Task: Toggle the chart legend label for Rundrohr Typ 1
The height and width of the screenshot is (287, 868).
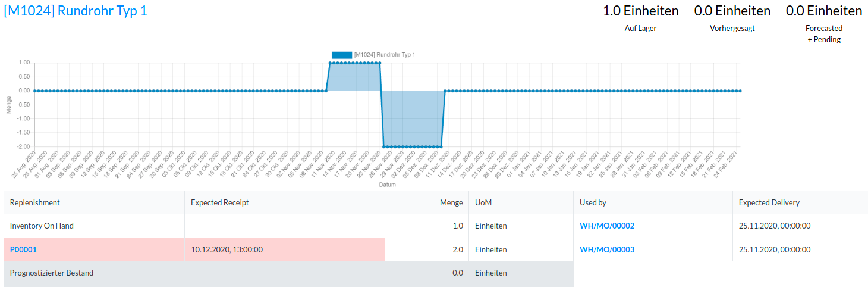Action: coord(384,55)
